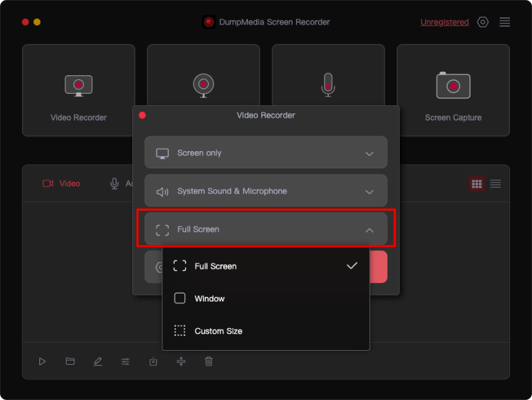The image size is (532, 400).
Task: Switch to the Audio tab microphone icon
Action: tap(114, 184)
